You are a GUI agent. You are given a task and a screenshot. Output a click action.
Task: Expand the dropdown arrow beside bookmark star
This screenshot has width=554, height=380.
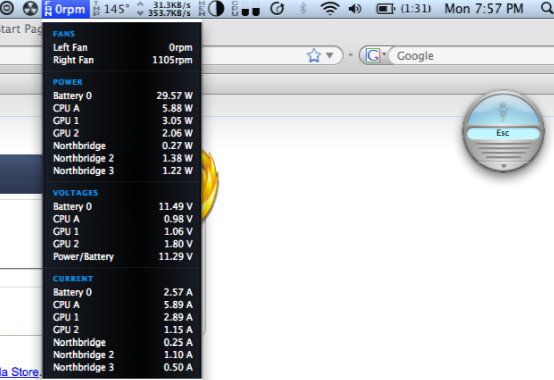coord(330,56)
